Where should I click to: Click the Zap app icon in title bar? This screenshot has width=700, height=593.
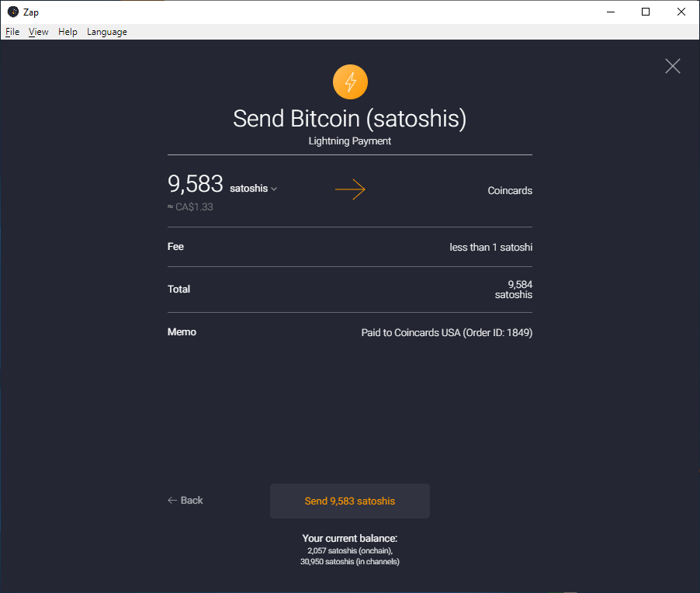click(x=13, y=12)
